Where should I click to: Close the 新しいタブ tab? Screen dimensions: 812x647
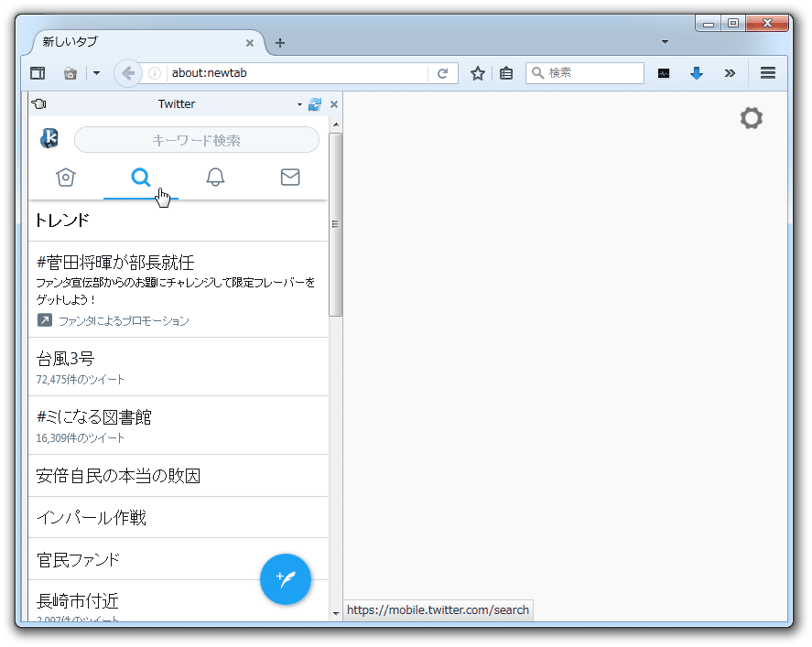click(x=250, y=43)
